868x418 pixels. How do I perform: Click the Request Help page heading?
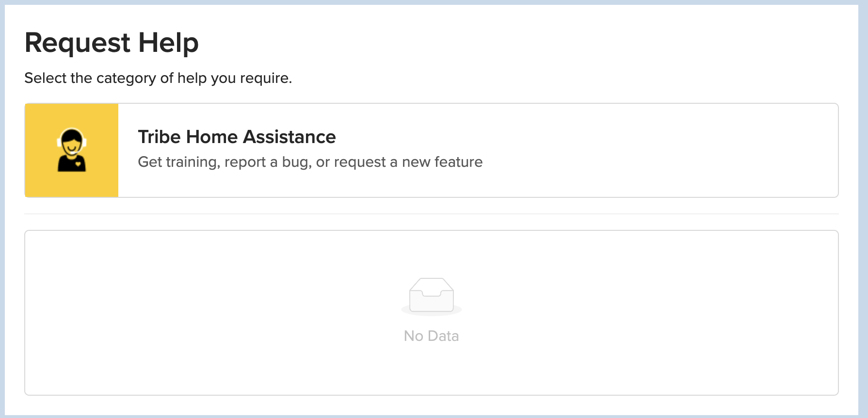112,43
